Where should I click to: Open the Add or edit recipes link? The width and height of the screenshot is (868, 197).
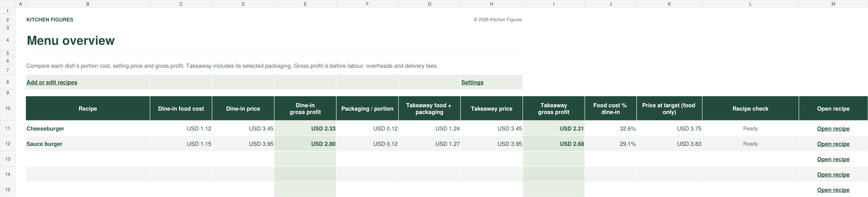click(x=52, y=82)
